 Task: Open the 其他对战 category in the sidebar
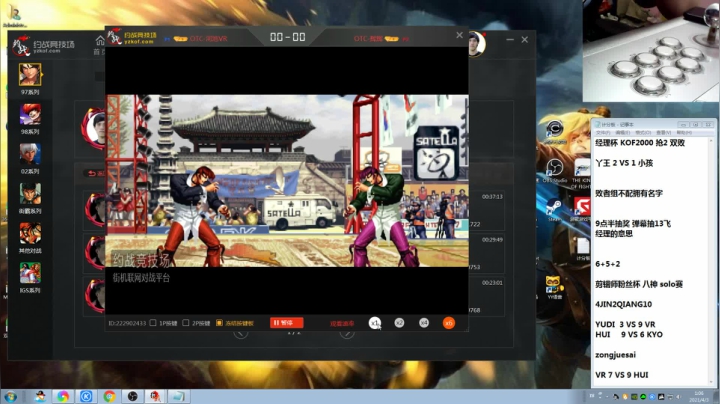coord(30,233)
